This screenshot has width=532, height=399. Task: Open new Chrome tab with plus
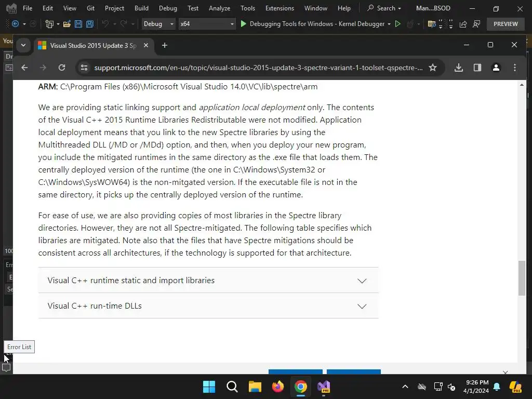click(165, 45)
